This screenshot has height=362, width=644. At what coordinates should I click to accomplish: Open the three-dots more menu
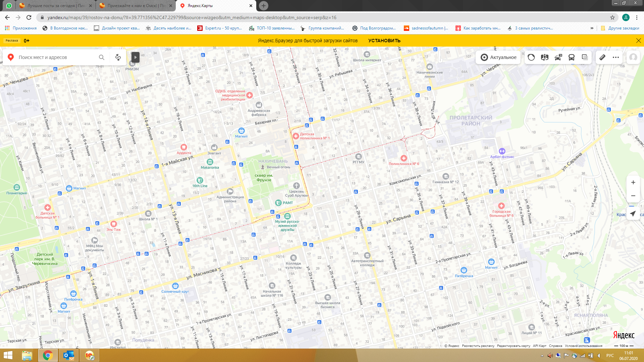615,57
